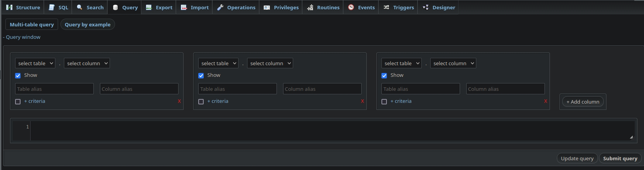Click the SQL tab icon

point(52,7)
